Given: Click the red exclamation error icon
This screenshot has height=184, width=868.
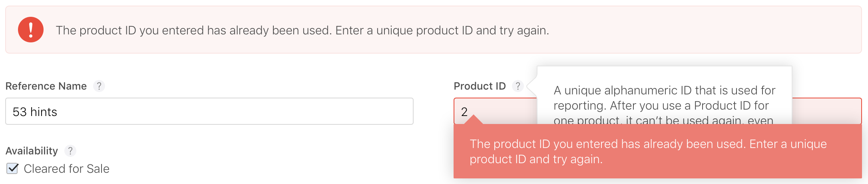Looking at the screenshot, I should click(x=31, y=30).
